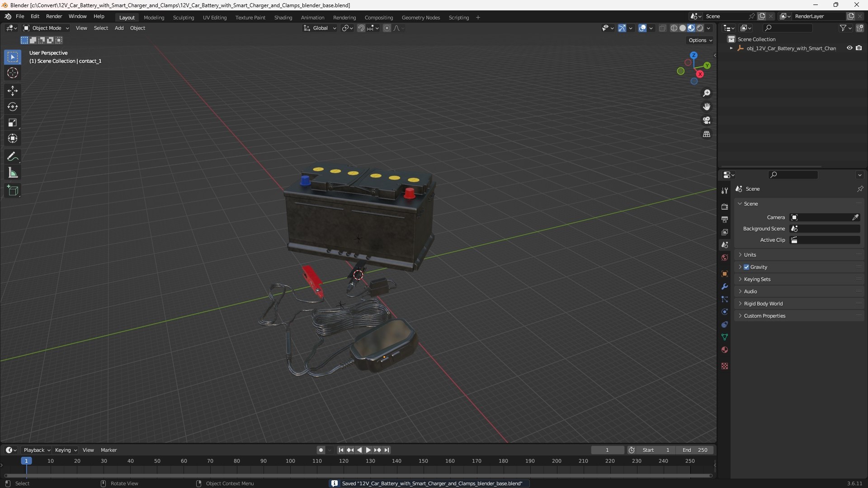Activate the Move tool
This screenshot has width=868, height=488.
pos(13,91)
